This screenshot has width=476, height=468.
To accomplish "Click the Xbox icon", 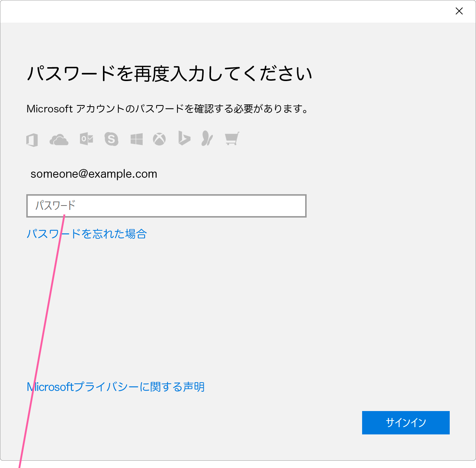I will [159, 139].
